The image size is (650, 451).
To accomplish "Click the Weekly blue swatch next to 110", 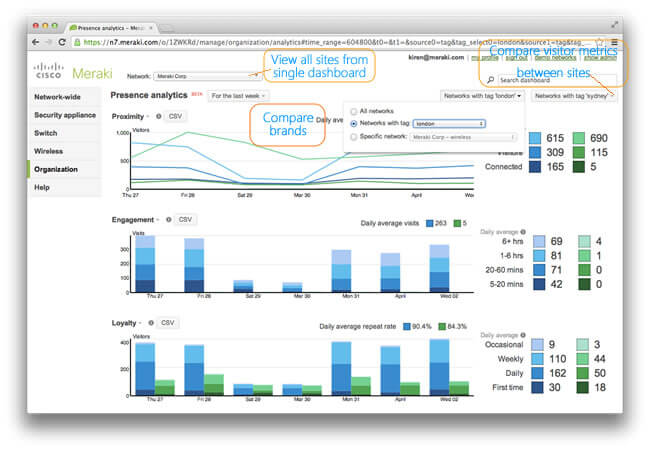I will point(537,359).
